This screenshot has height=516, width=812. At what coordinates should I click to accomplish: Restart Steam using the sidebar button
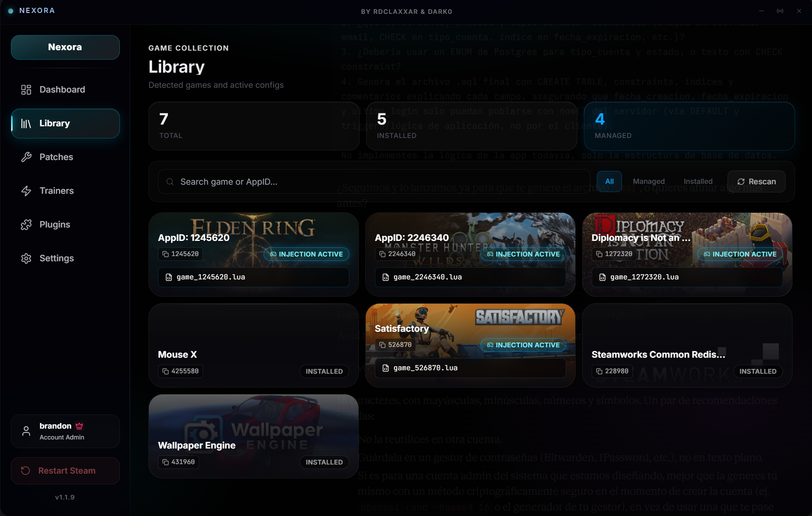[x=65, y=471]
